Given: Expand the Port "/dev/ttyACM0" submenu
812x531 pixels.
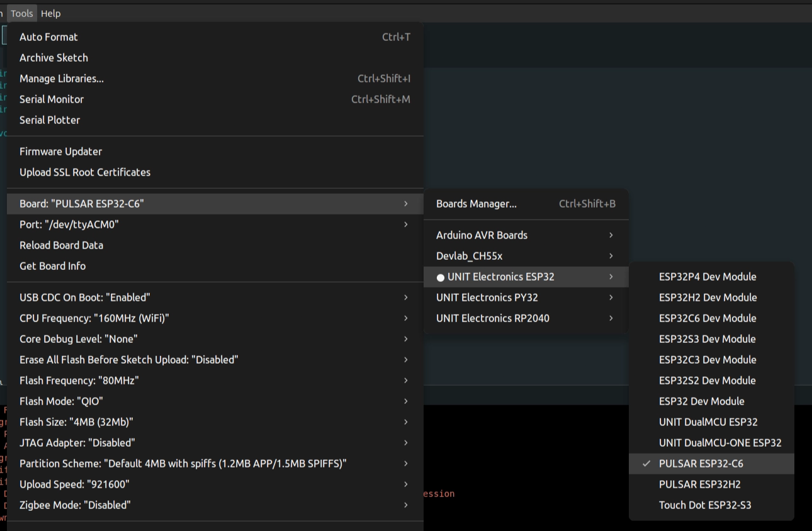Looking at the screenshot, I should [x=215, y=225].
